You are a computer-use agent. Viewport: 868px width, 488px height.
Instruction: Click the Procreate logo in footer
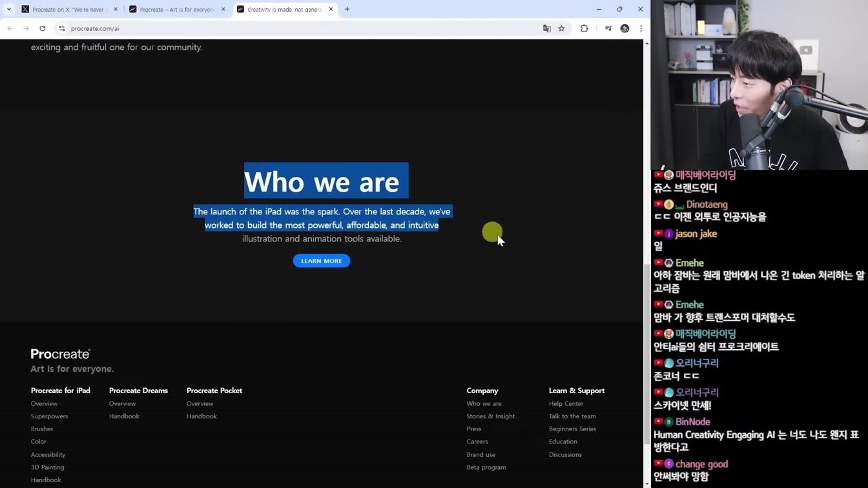(x=61, y=354)
